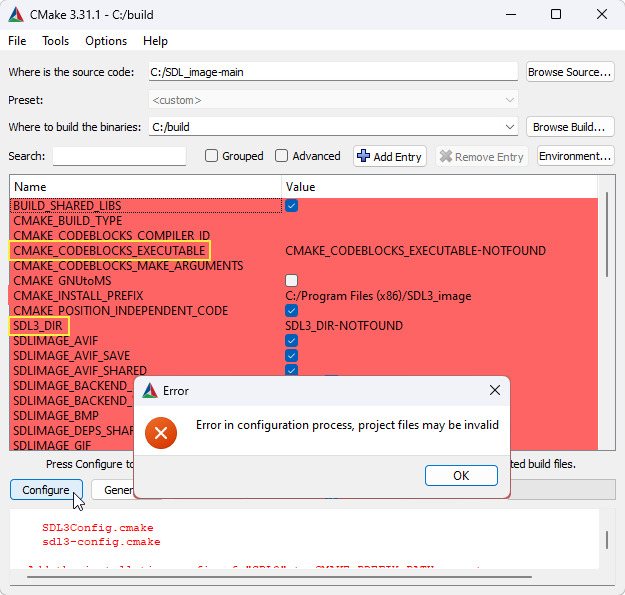Click the CMAKE_CODEBLOCKS_EXECUTABLE-NOTFOUND value
The width and height of the screenshot is (625, 595).
click(415, 251)
